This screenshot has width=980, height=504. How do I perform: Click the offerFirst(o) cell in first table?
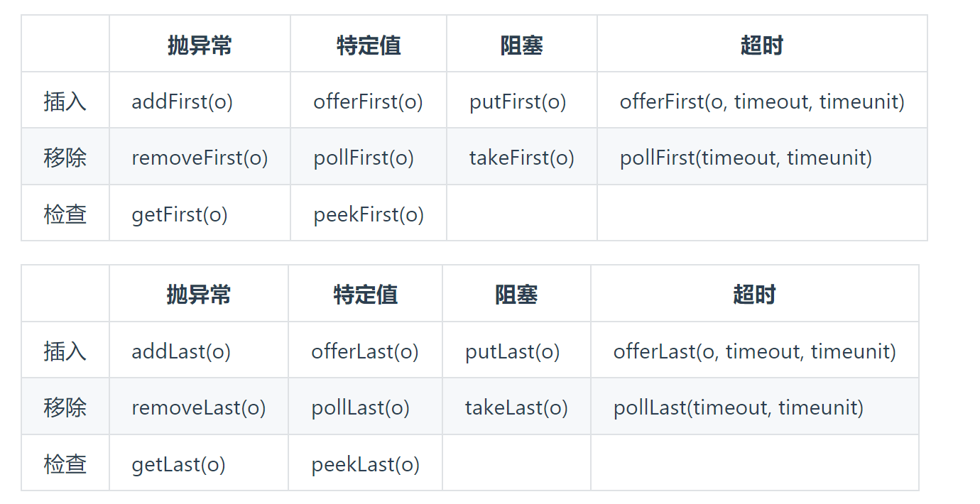click(368, 102)
